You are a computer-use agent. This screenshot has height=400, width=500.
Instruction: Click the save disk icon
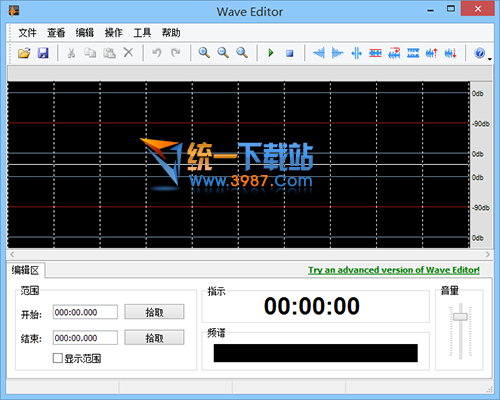pos(43,53)
